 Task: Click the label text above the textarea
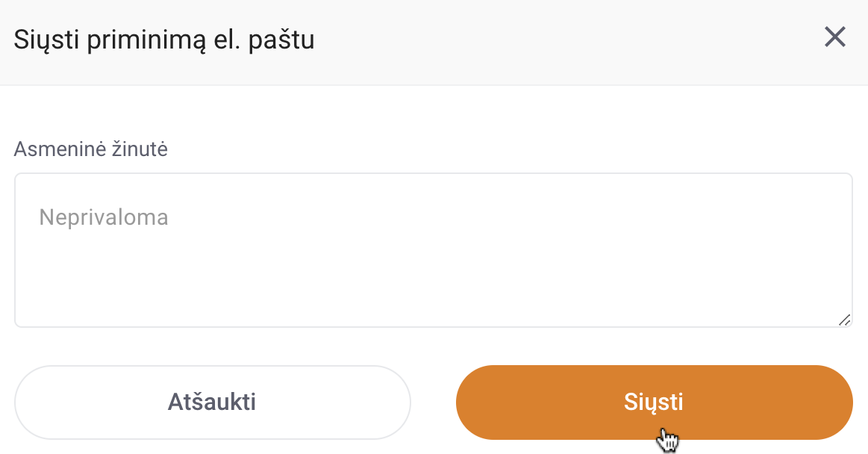[x=91, y=149]
